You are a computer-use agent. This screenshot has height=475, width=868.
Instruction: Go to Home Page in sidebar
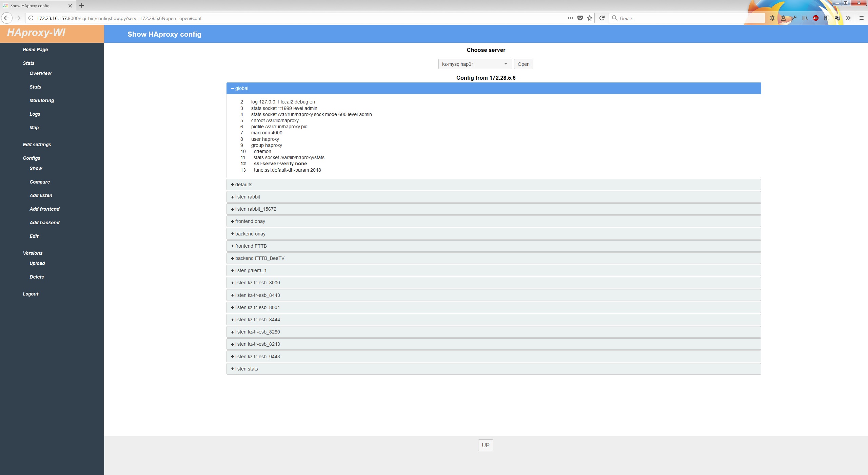pos(35,50)
